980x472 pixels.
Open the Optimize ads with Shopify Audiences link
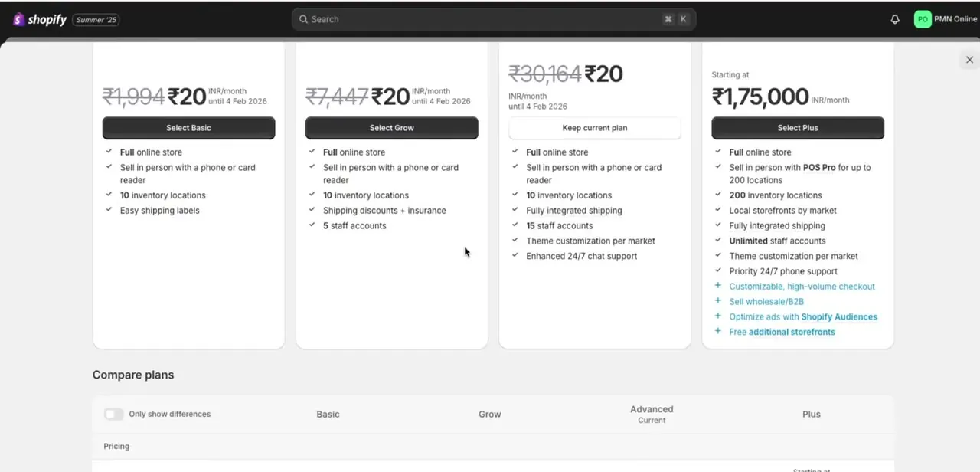(x=803, y=316)
